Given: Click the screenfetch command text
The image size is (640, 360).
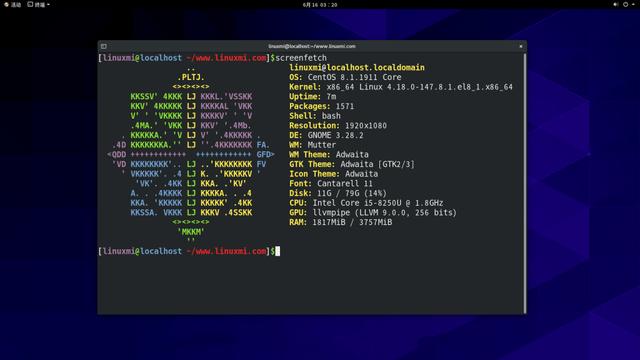Looking at the screenshot, I should (301, 58).
